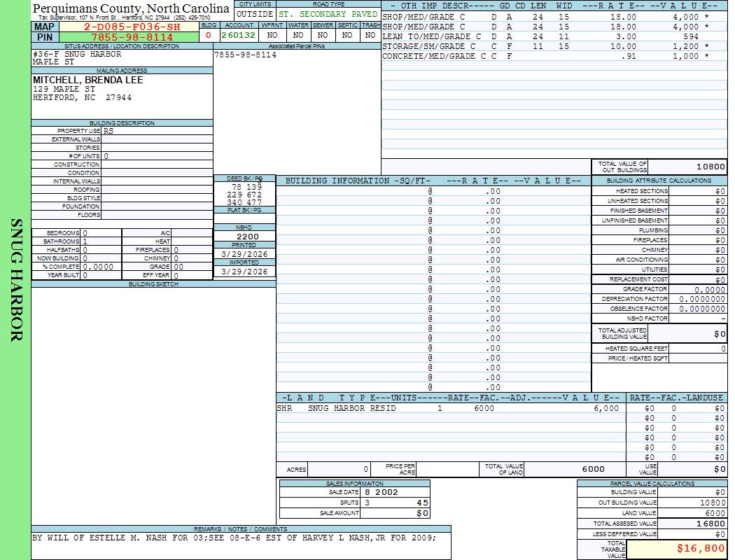Select the OUTSIDE city limits value

click(x=255, y=14)
